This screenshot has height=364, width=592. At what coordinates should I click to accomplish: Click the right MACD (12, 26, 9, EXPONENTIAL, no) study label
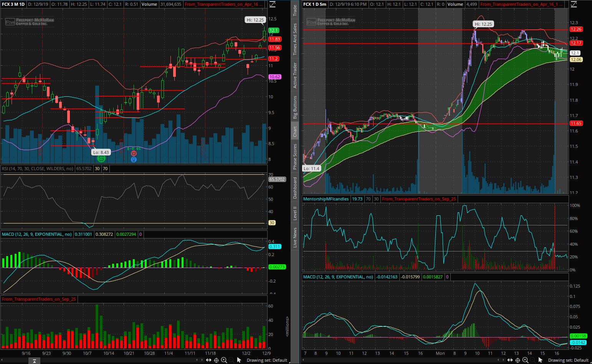click(338, 276)
